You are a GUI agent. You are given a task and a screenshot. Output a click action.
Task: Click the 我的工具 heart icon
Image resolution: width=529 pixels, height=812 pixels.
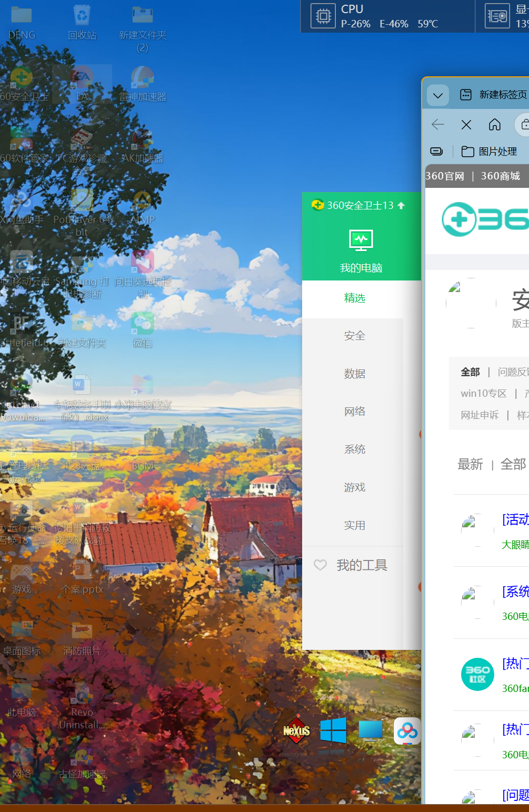(321, 565)
